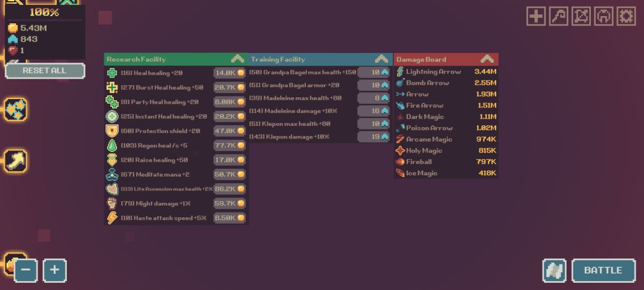Buy Party Heal upgrade for 8.00K
644x290 pixels.
229,102
